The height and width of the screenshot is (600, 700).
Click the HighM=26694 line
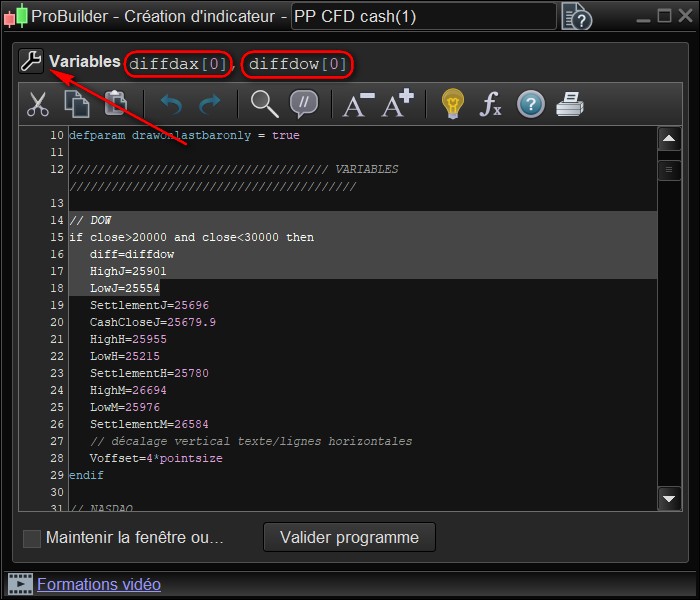[x=128, y=390]
